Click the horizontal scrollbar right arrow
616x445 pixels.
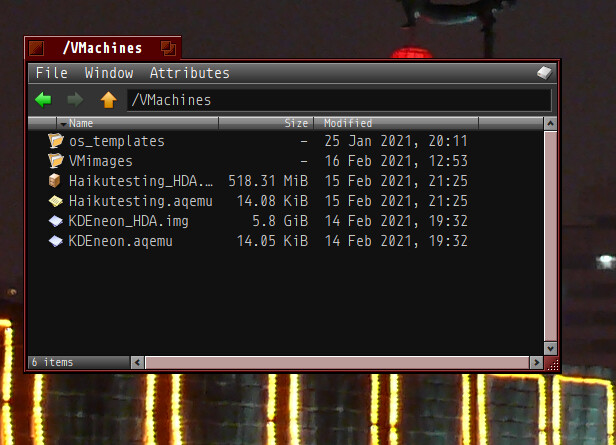tap(536, 363)
